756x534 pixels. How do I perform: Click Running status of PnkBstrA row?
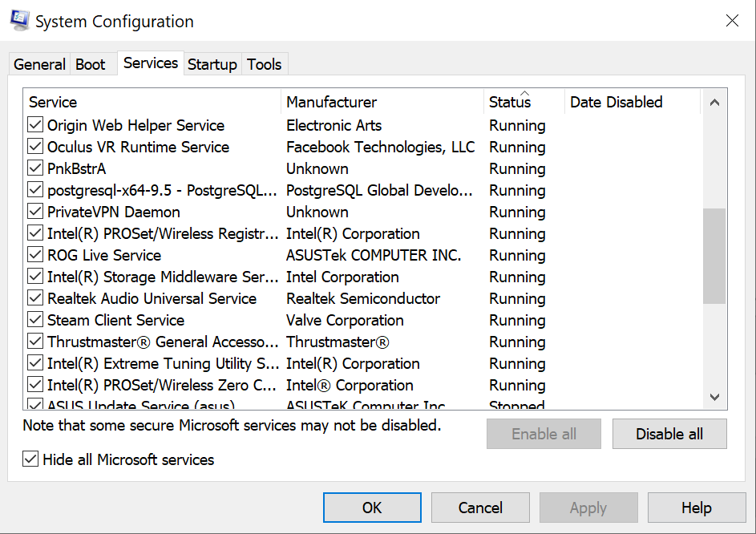coord(517,169)
